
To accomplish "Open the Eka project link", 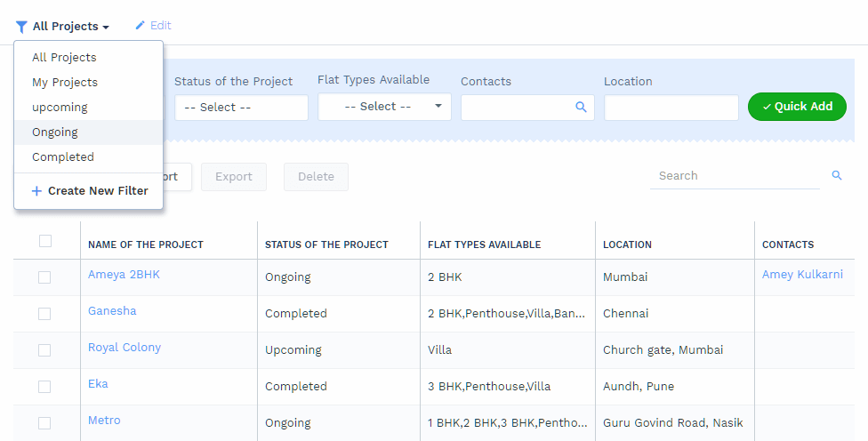I will click(98, 384).
